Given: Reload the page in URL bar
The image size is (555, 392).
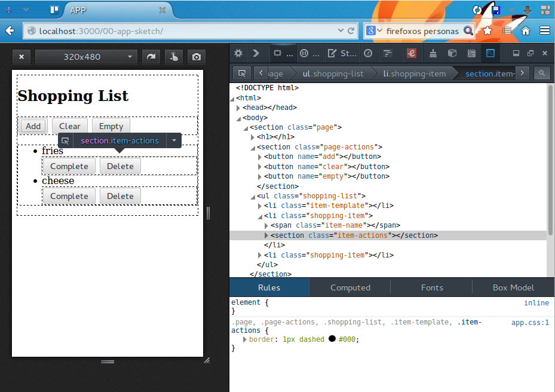Looking at the screenshot, I should [x=351, y=31].
